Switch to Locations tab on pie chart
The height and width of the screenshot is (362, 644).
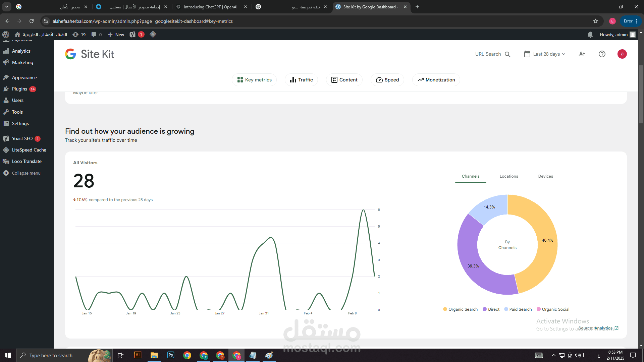[509, 176]
